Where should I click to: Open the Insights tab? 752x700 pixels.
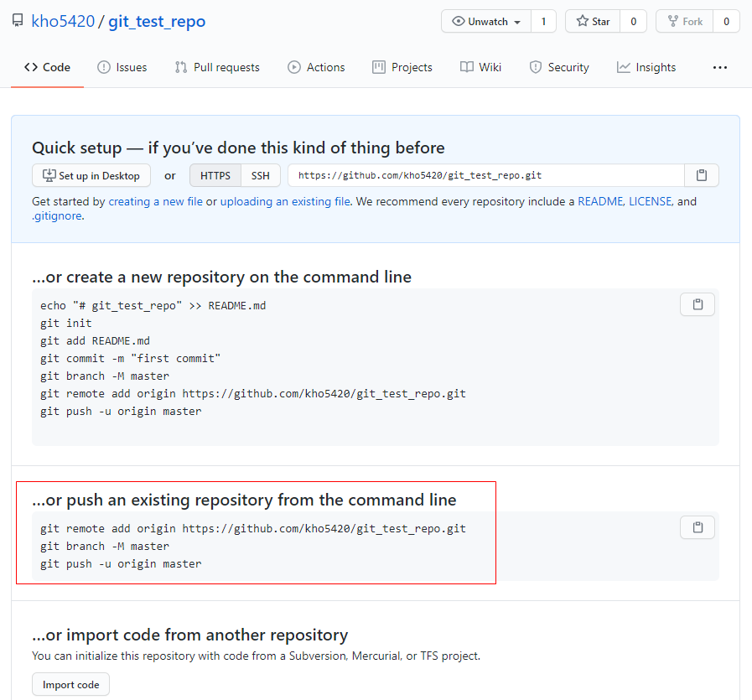(646, 68)
